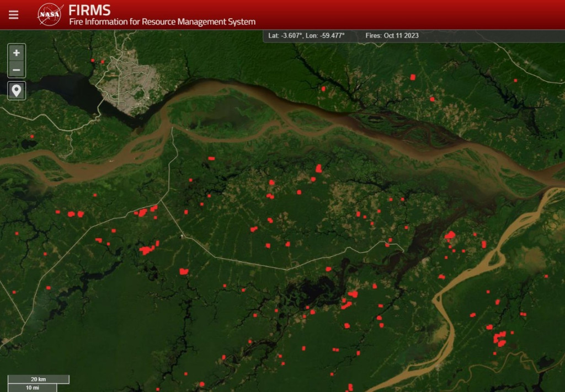Click the NASA logo

point(50,15)
